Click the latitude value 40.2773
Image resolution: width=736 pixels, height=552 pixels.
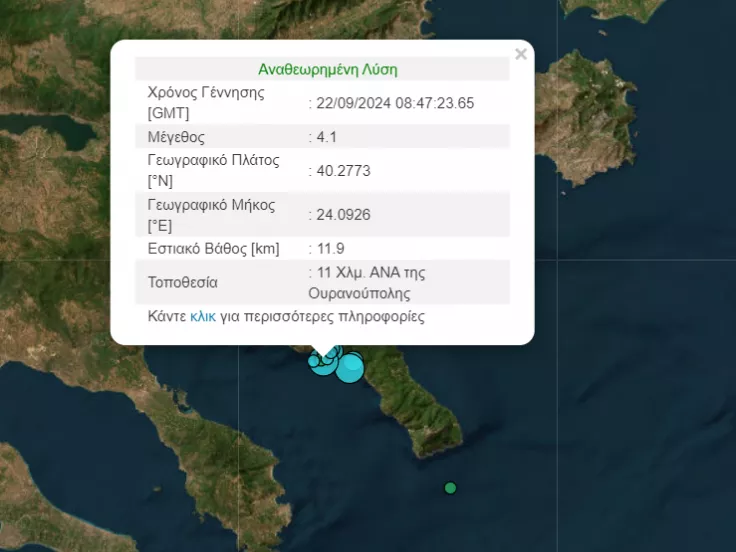pyautogui.click(x=342, y=171)
